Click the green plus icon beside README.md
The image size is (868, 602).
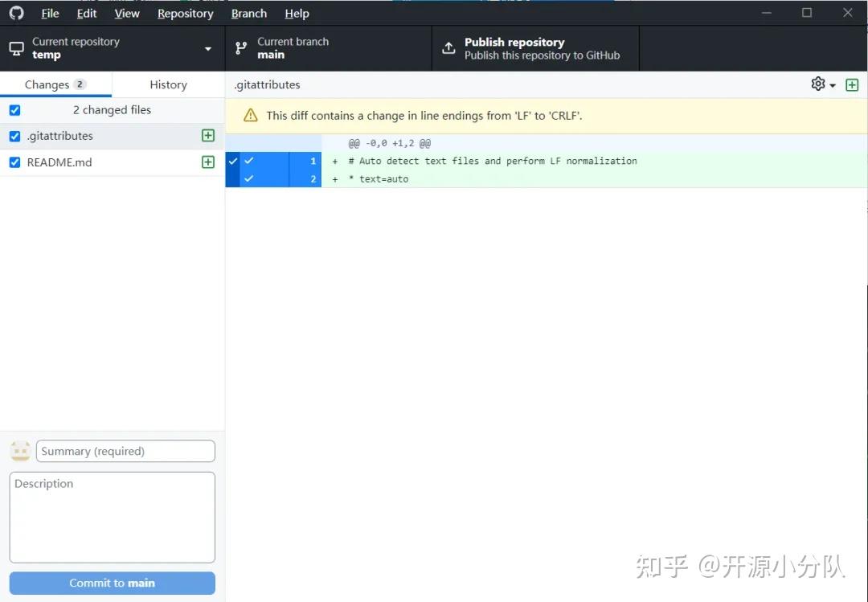[207, 162]
